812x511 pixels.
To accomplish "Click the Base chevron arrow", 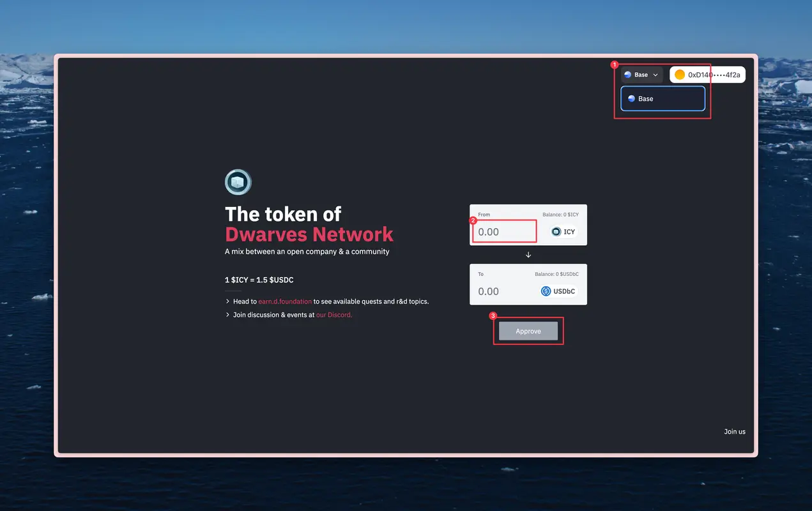I will click(655, 75).
